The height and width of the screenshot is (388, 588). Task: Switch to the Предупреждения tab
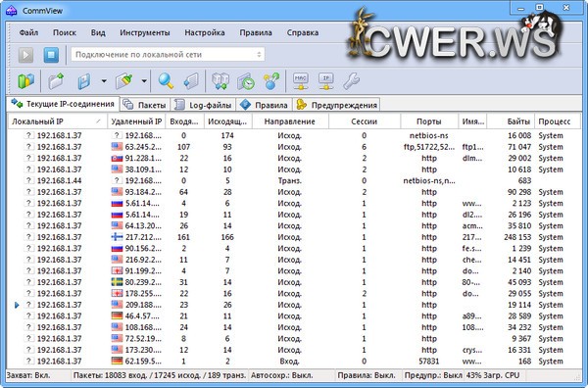pos(336,105)
